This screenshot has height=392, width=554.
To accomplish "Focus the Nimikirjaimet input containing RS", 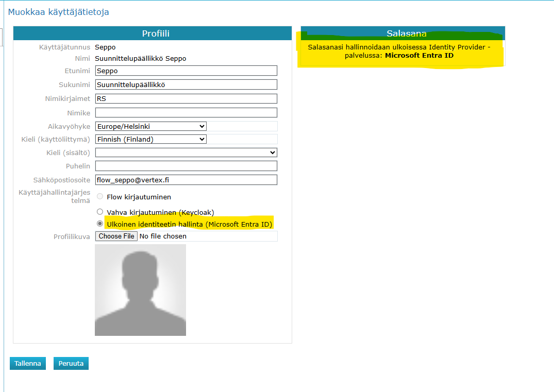I will 186,98.
